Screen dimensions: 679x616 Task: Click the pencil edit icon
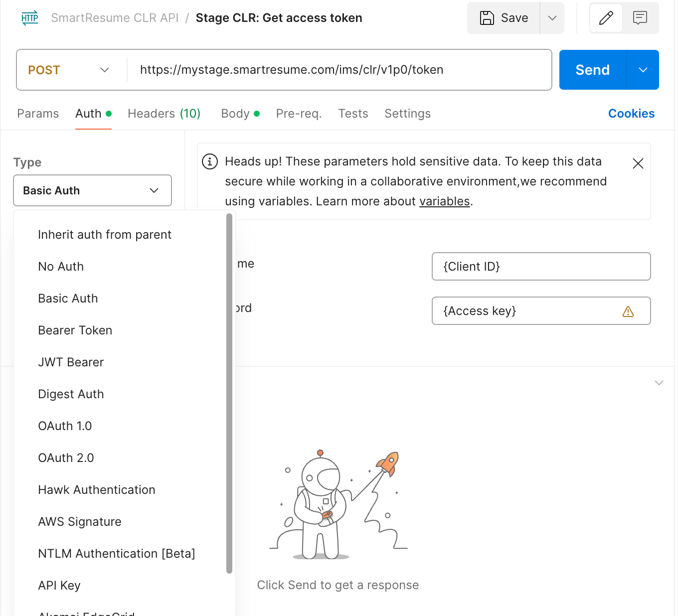coord(606,18)
